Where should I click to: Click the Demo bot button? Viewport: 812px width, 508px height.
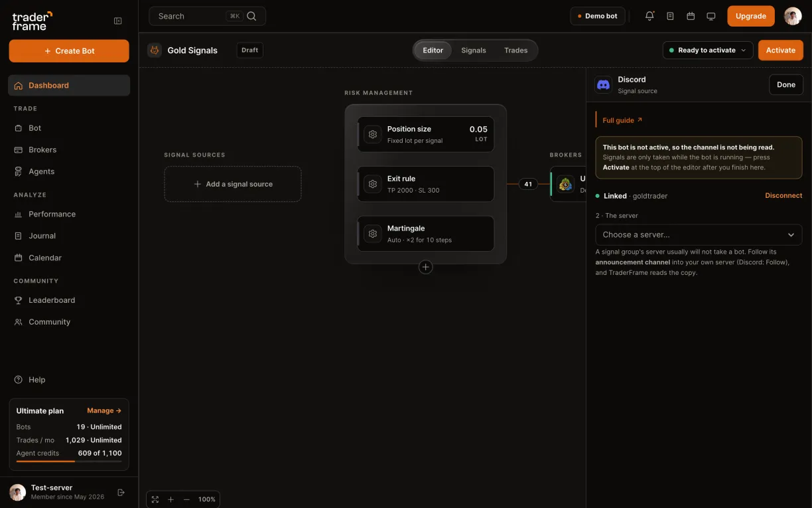click(x=598, y=16)
